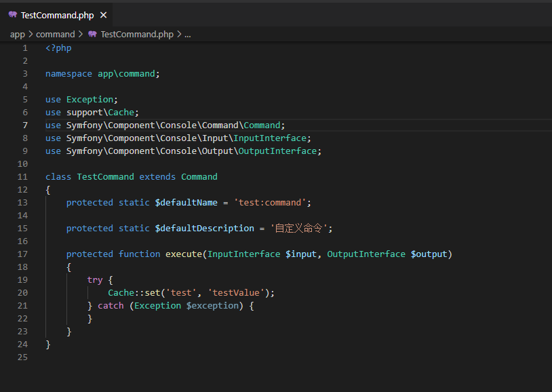Click the "class" keyword on line 11
Viewport: 552px width, 392px height.
[x=58, y=177]
